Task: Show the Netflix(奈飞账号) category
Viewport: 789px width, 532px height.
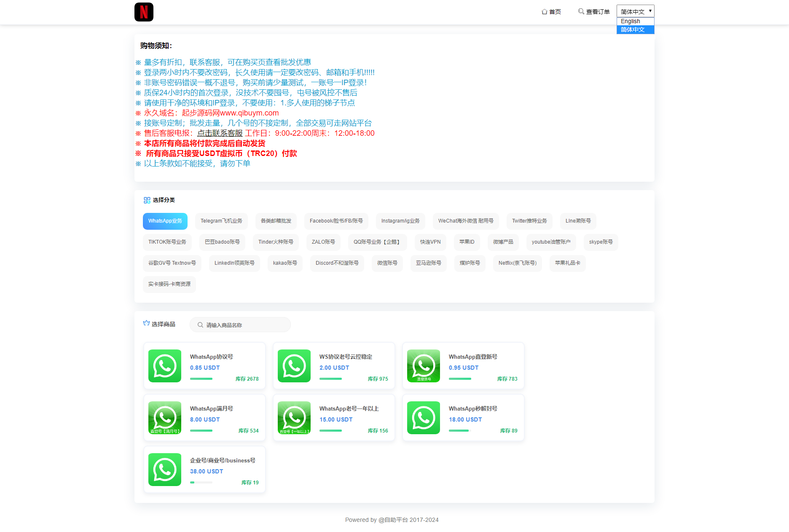Action: [x=518, y=263]
